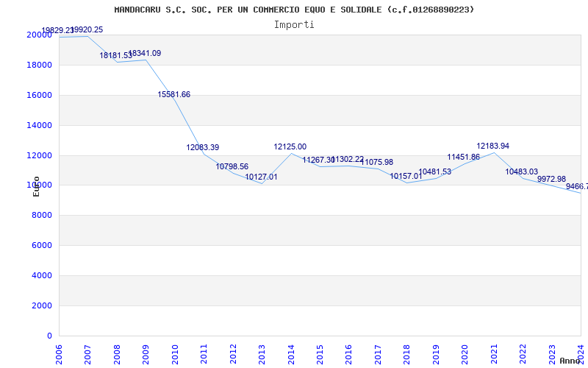Image resolution: width=588 pixels, height=368 pixels.
Task: Click y-axis tick 20000
Action: 39,35
